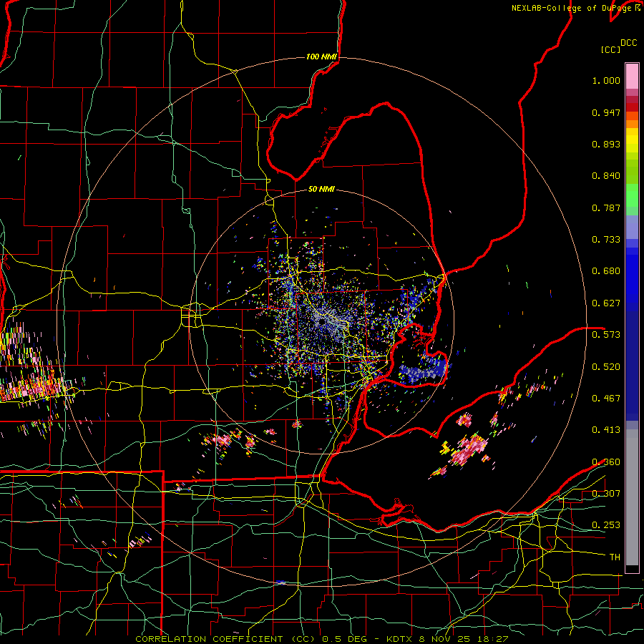Pick the gray segment of the color bar
Image resolution: width=644 pixels, height=644 pixels.
point(632,497)
